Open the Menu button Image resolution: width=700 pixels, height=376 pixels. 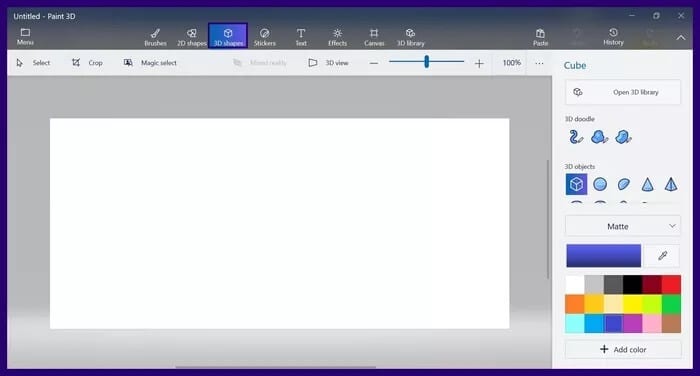25,37
